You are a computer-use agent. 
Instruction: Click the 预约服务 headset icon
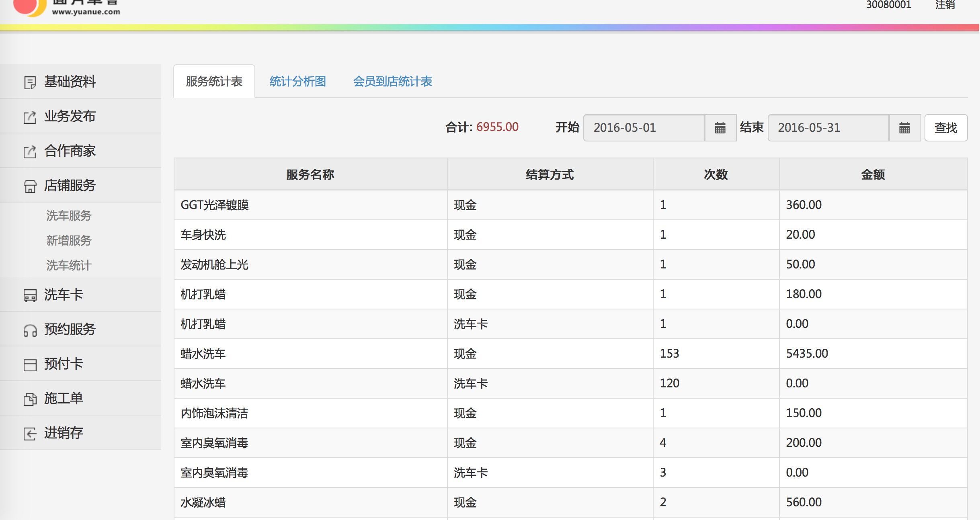[30, 330]
